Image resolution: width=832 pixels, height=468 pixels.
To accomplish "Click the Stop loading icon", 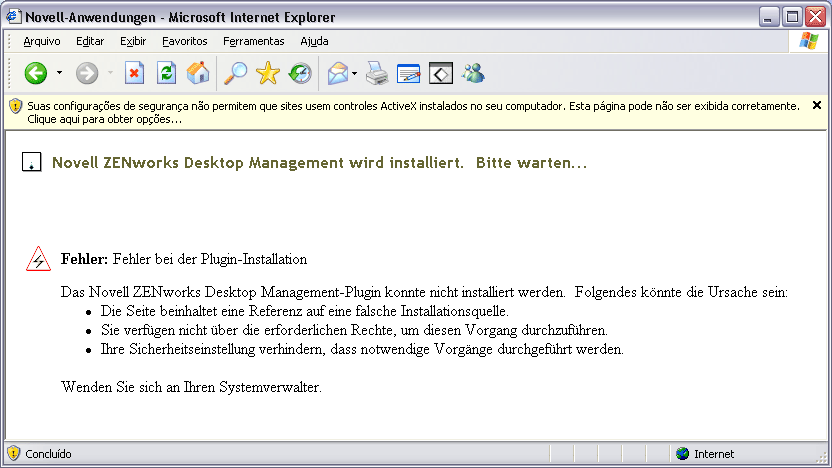I will pos(134,73).
